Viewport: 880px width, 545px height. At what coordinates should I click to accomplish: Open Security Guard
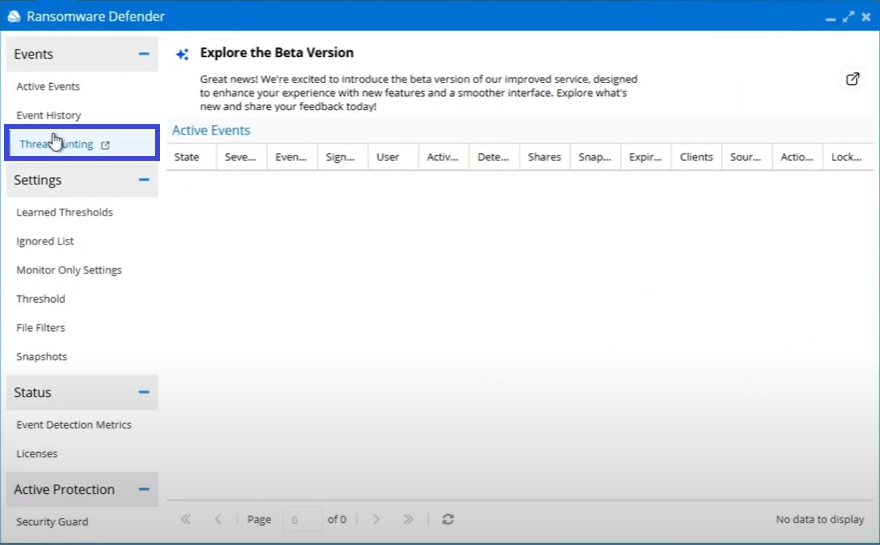[x=52, y=521]
